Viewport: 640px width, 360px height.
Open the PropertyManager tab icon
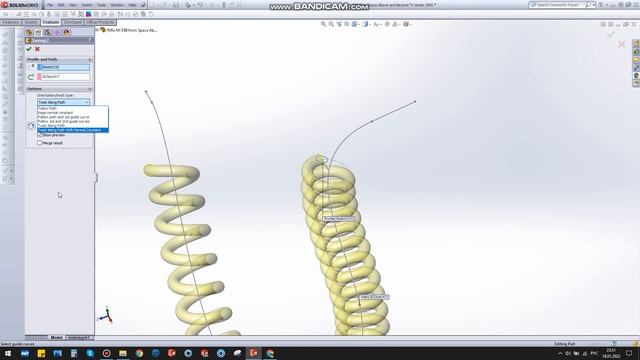click(38, 32)
